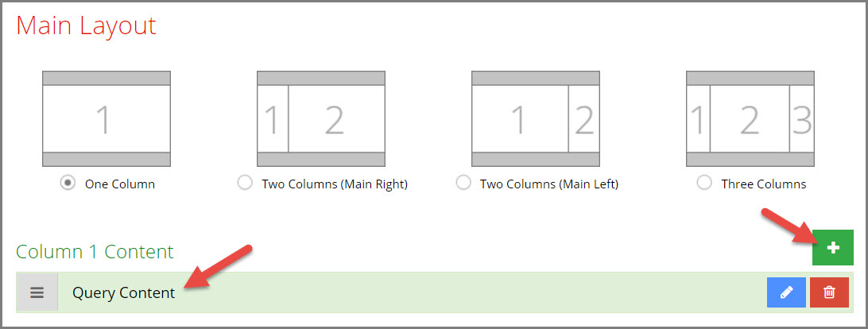This screenshot has height=329, width=868.
Task: Click the "Two Columns (Main Left)" label text
Action: [x=549, y=184]
